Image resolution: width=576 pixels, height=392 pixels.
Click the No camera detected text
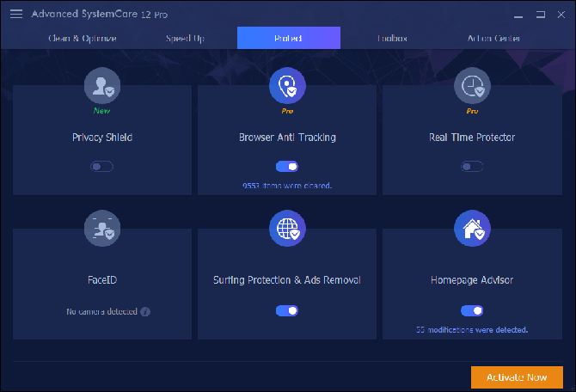click(101, 311)
